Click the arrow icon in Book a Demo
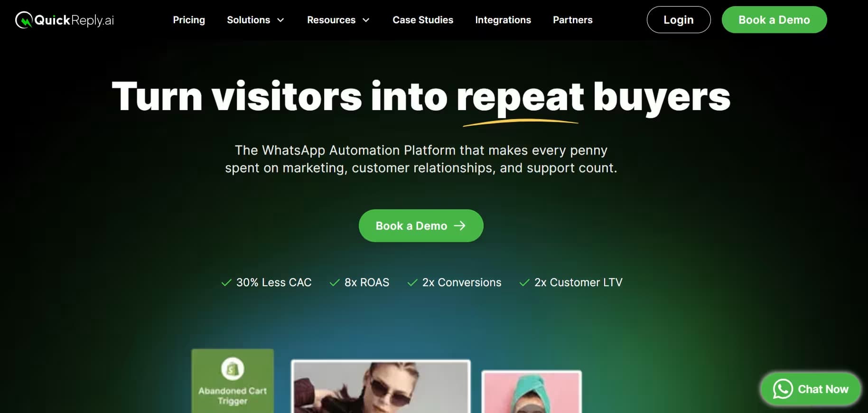This screenshot has width=868, height=413. (460, 225)
